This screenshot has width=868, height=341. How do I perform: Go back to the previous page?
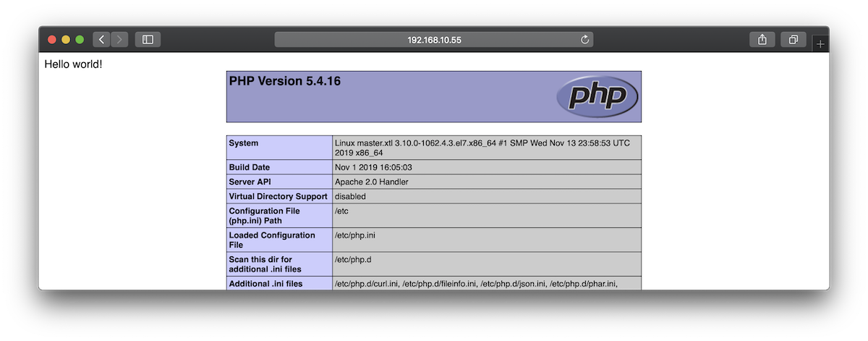coord(102,40)
